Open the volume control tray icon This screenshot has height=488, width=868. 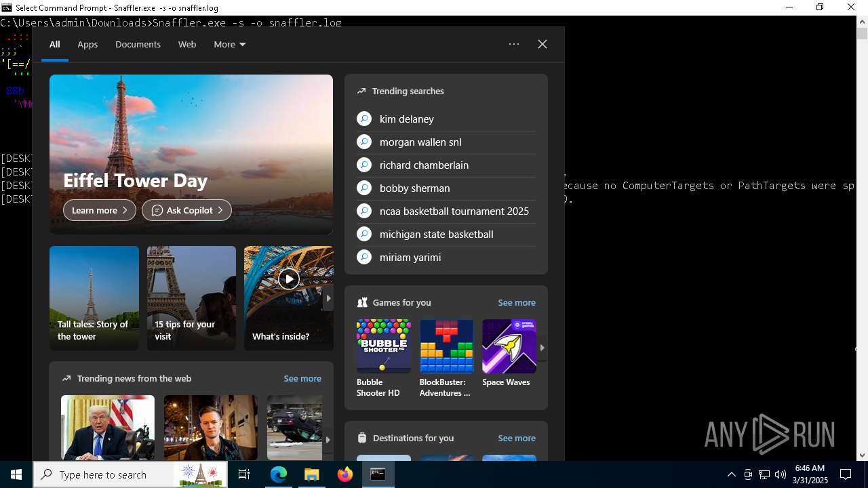coord(781,474)
